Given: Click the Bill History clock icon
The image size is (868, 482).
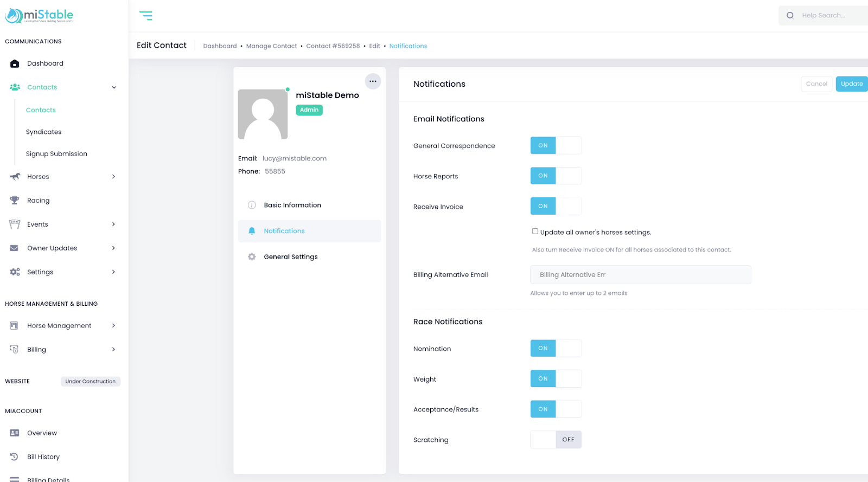Looking at the screenshot, I should coord(15,457).
